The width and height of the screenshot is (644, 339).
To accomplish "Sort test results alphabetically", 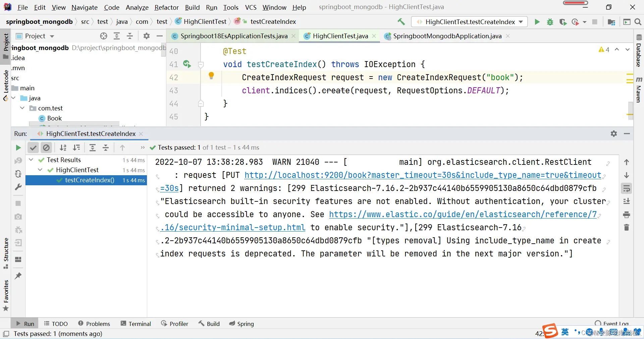I will tap(63, 148).
